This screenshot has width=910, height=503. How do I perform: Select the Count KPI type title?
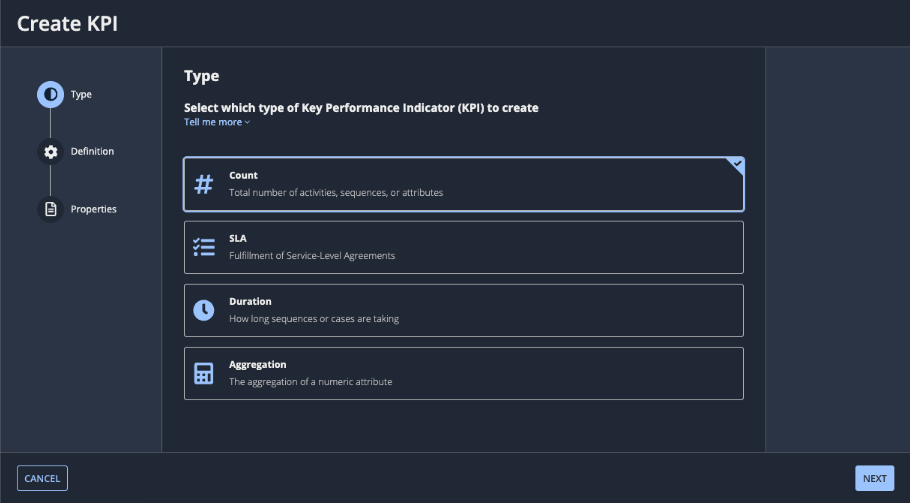click(243, 175)
